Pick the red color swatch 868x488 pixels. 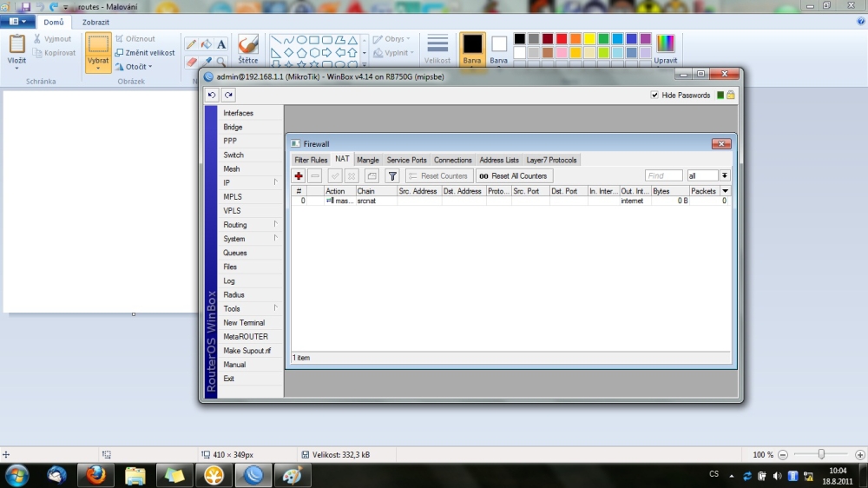tap(562, 39)
